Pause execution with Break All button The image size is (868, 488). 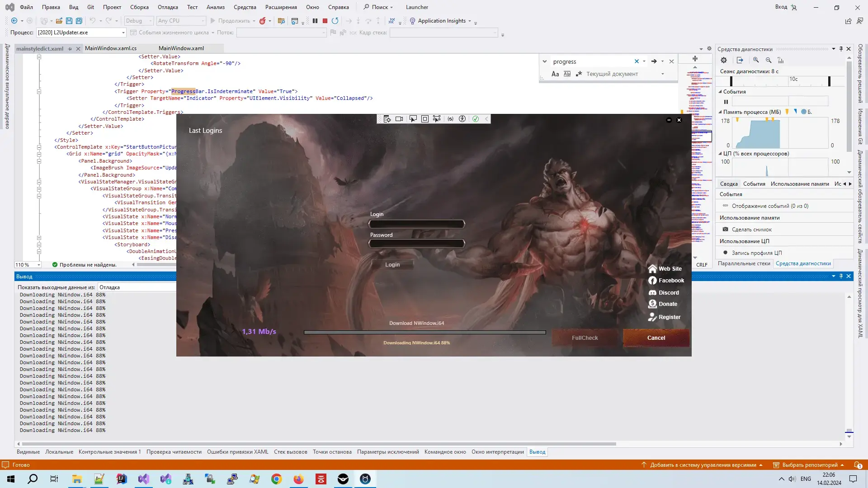315,21
